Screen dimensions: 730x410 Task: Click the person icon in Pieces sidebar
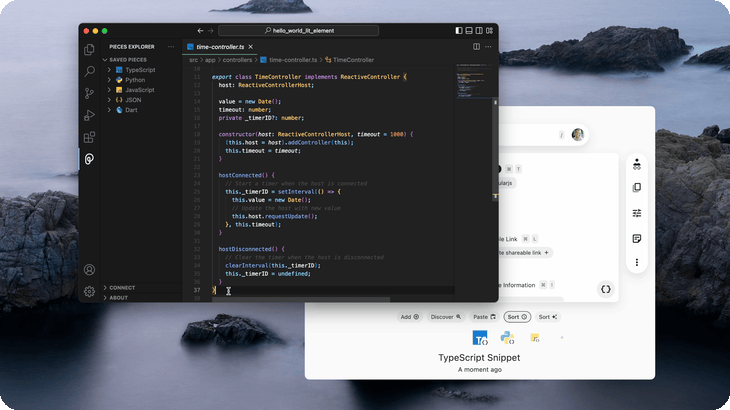636,164
